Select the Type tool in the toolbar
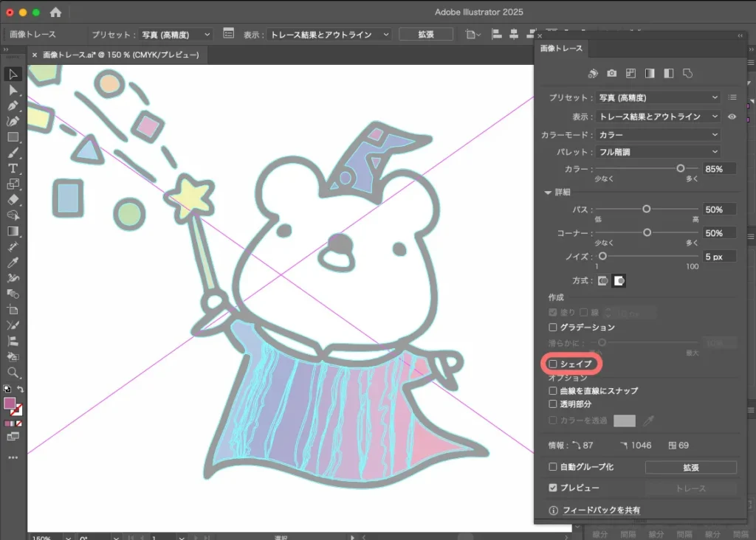 (x=13, y=169)
